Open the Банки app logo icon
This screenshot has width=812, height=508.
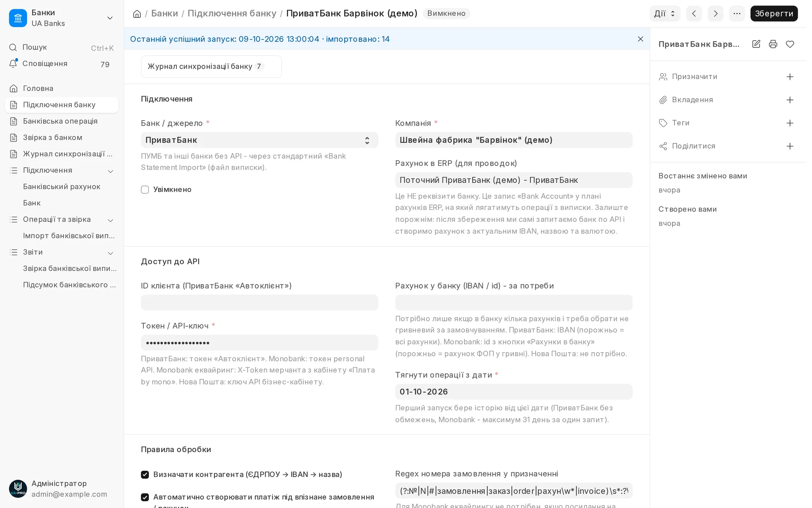point(18,18)
